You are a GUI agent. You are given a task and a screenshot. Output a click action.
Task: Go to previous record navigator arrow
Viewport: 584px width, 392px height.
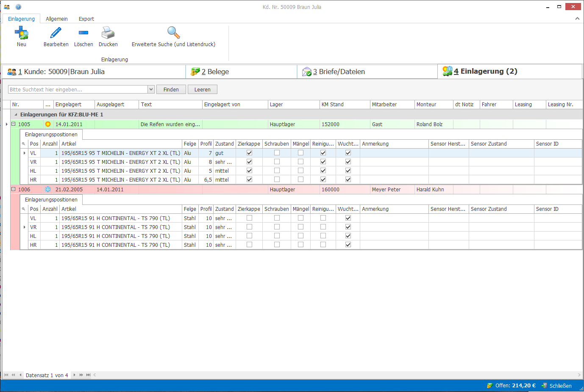pyautogui.click(x=20, y=375)
